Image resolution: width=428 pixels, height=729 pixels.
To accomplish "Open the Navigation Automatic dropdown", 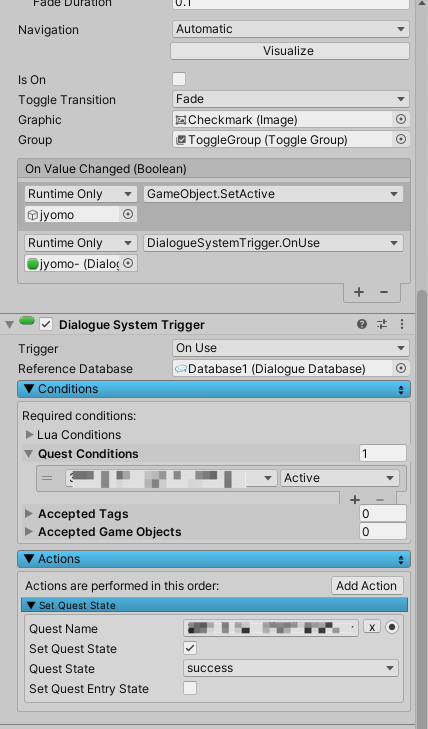I will tap(290, 29).
